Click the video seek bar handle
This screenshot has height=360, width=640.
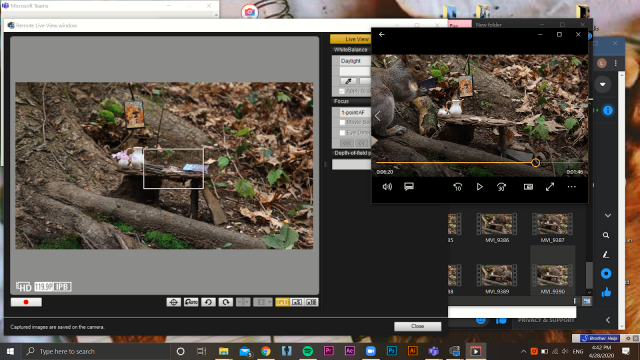[536, 163]
